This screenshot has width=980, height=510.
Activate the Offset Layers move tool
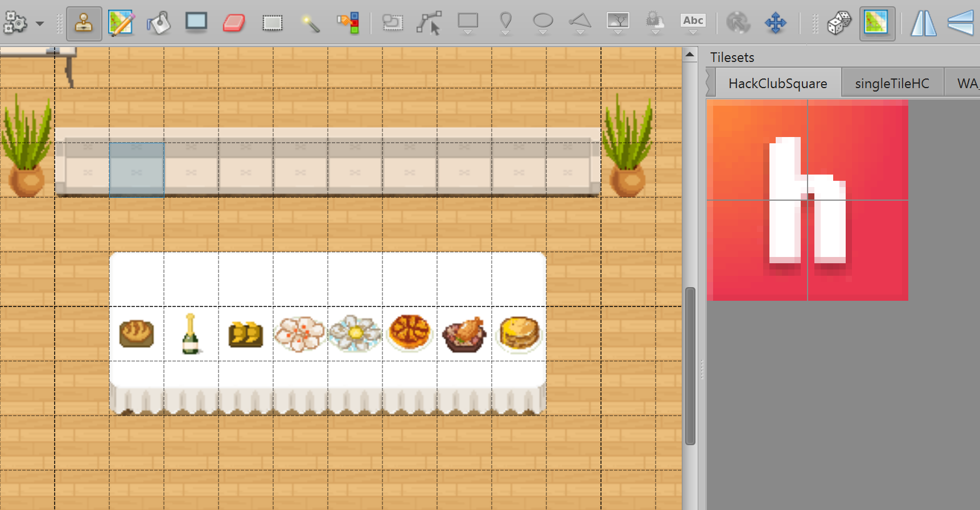pos(775,23)
